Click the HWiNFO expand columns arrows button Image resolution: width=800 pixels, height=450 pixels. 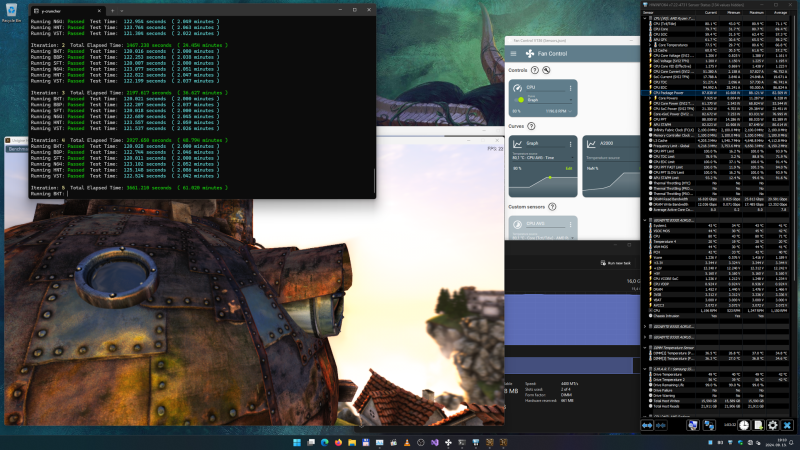click(647, 425)
